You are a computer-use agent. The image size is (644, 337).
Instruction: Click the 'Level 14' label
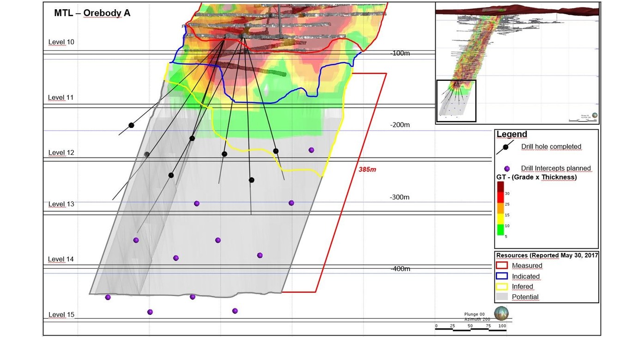(61, 259)
